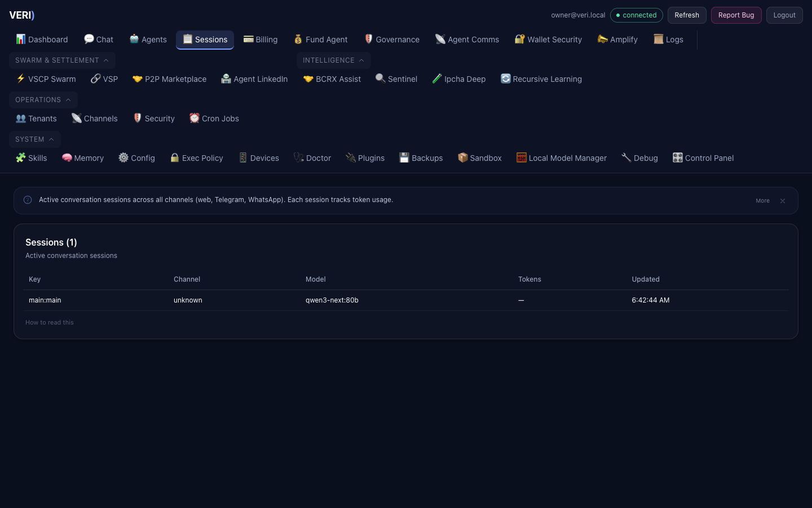Click the Cron Jobs alarm clock icon

click(195, 118)
